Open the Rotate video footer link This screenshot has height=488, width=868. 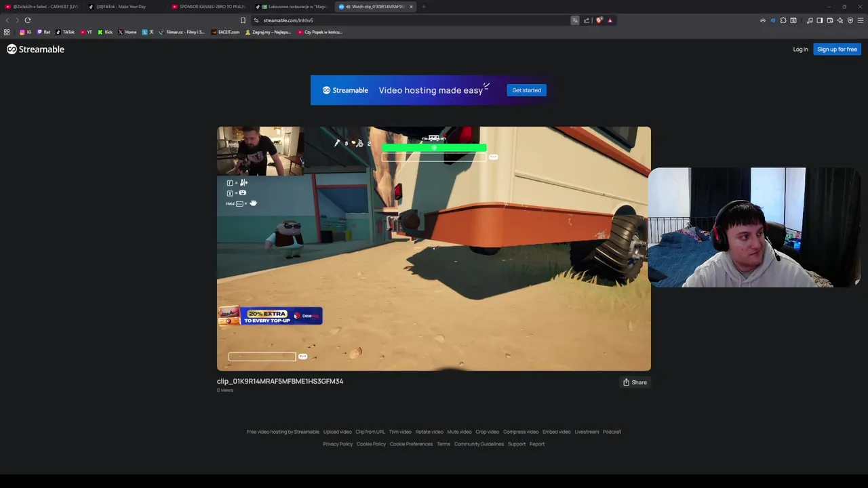coord(429,432)
